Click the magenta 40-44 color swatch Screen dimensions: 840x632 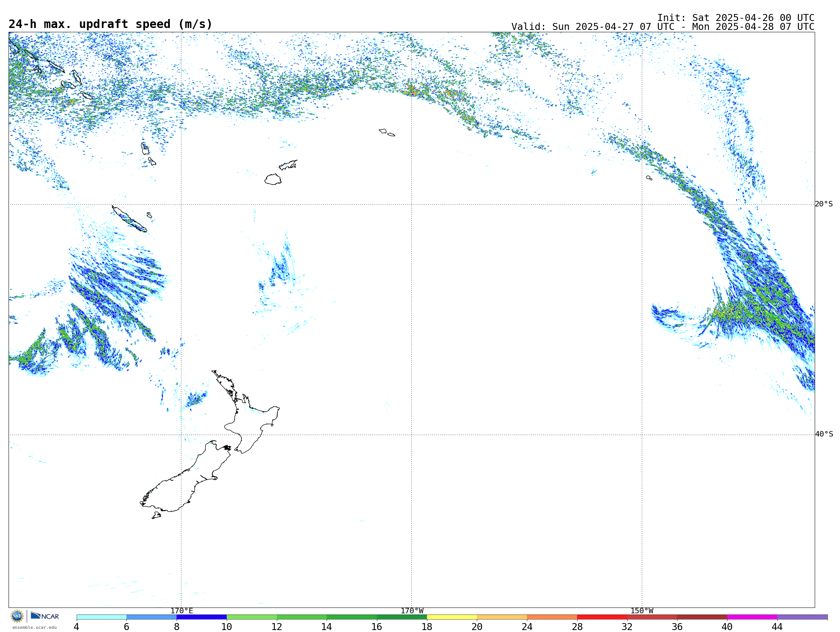(x=752, y=617)
